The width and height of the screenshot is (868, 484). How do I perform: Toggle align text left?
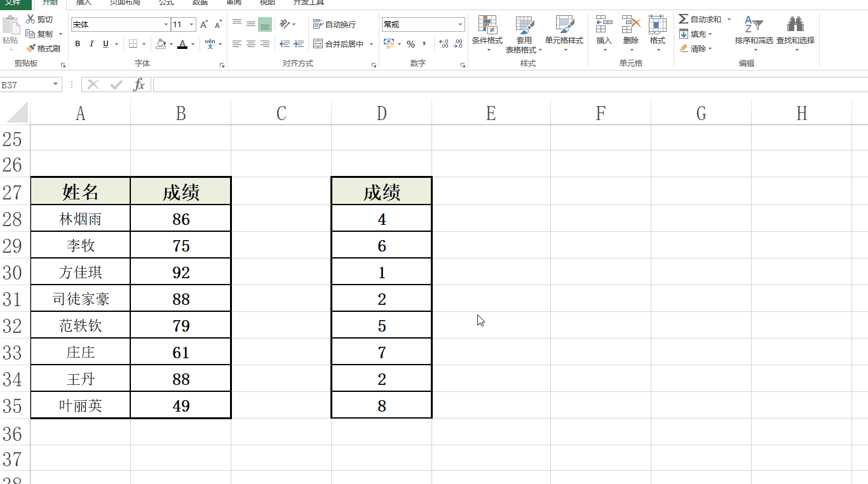point(237,44)
